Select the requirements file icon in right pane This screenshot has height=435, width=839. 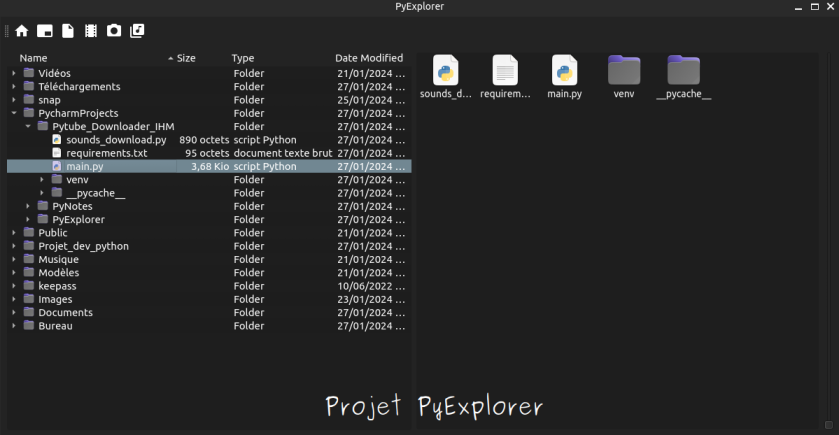point(505,71)
